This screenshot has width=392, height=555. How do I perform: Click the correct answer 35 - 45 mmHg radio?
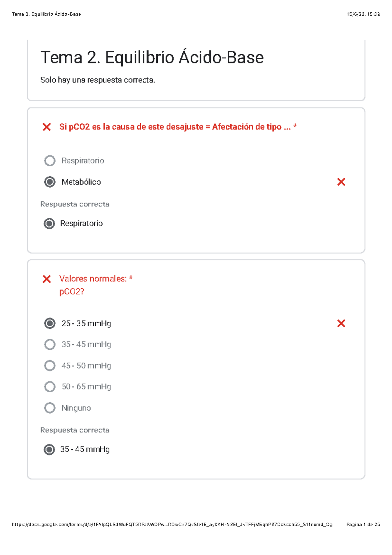[x=49, y=449]
